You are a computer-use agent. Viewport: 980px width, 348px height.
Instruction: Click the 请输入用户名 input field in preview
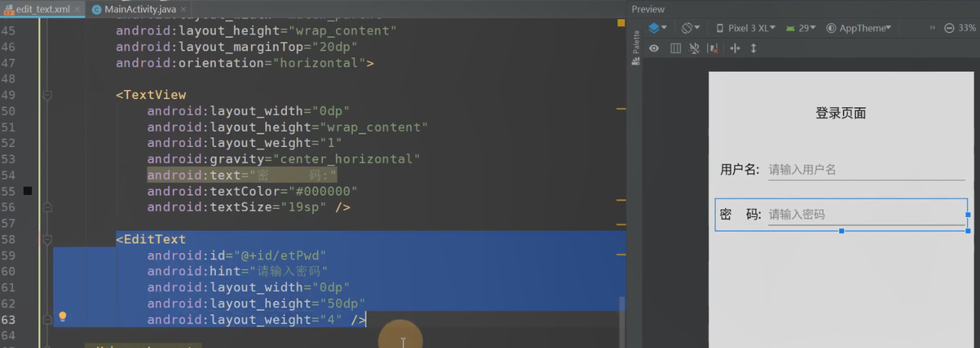(x=866, y=170)
